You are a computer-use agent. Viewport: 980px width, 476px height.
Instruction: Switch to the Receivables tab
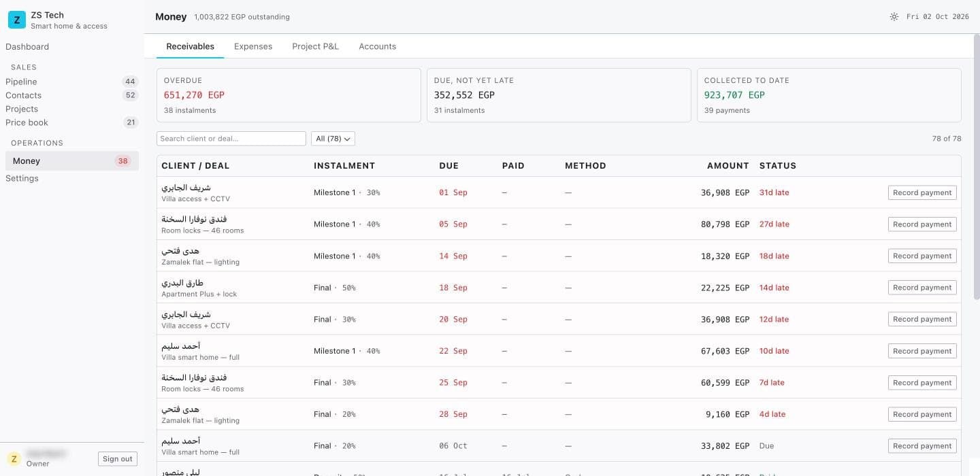tap(191, 46)
